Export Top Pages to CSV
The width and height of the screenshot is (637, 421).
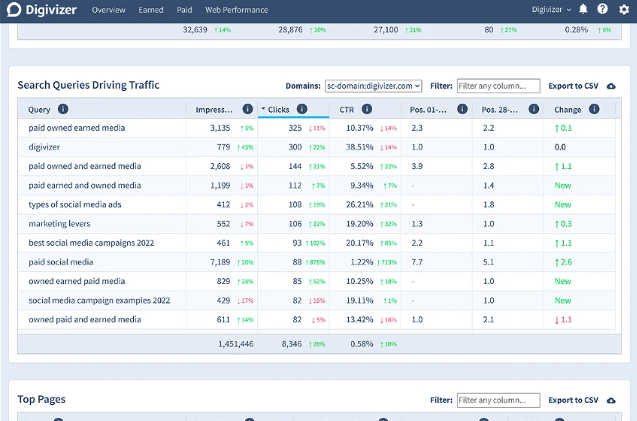coord(573,400)
